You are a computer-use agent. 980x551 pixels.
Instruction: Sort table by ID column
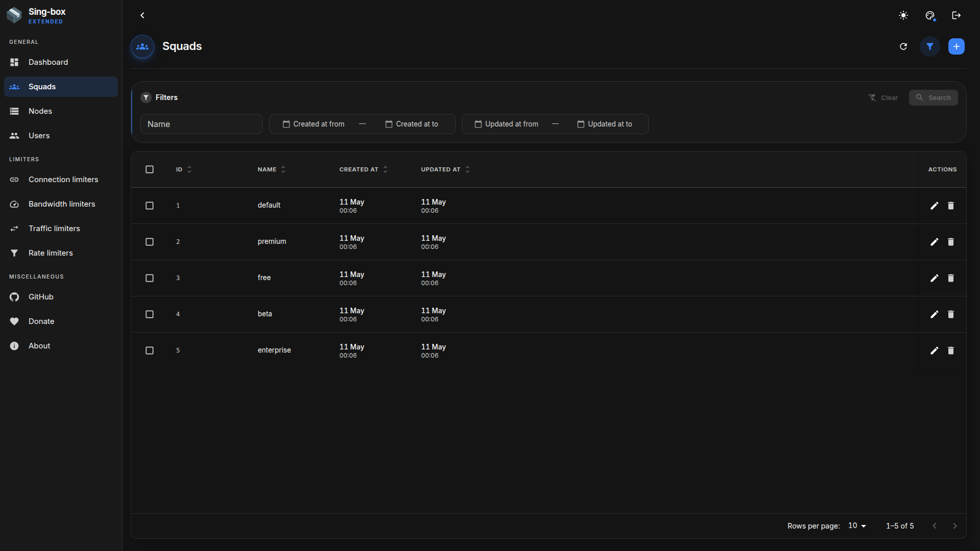(184, 169)
